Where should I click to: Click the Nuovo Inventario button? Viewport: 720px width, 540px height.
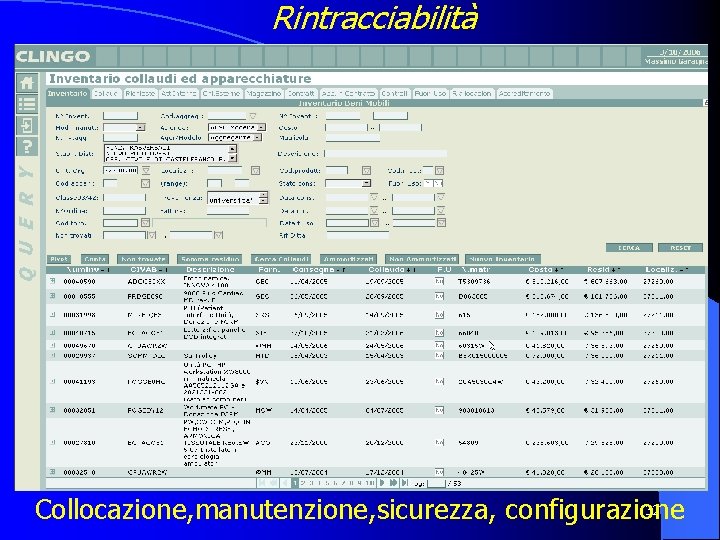coord(503,259)
